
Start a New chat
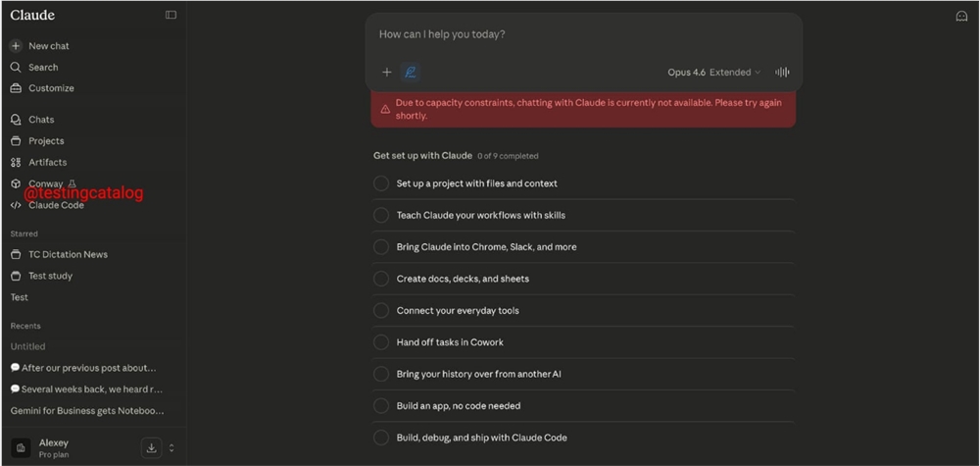point(48,46)
